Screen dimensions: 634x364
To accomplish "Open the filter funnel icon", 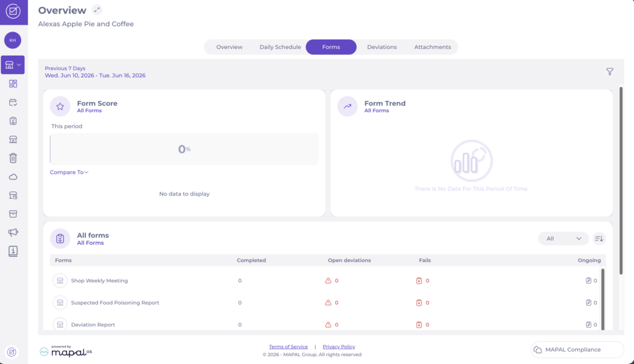I will click(x=610, y=72).
